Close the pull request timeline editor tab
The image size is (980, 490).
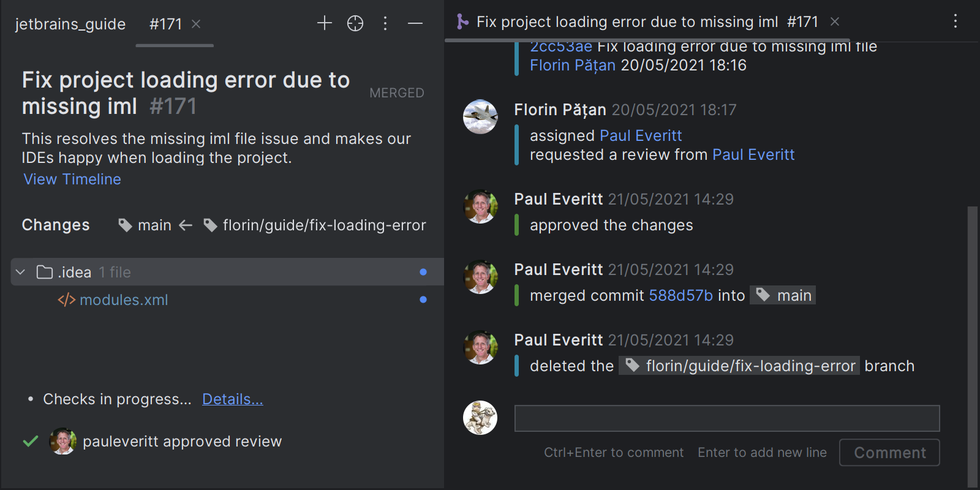pyautogui.click(x=835, y=21)
